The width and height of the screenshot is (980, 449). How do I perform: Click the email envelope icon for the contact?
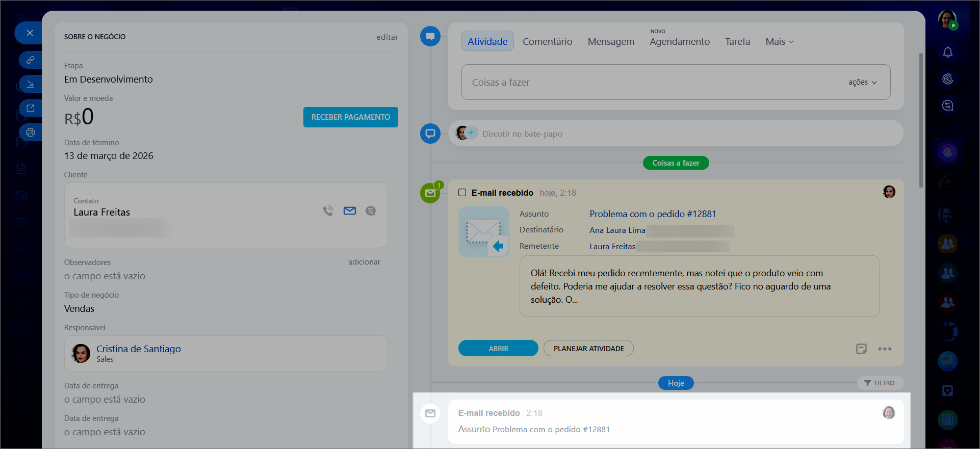coord(350,210)
